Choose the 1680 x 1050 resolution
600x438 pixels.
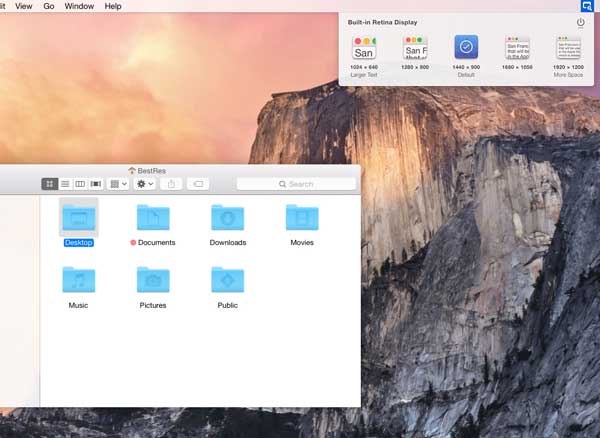click(x=517, y=53)
